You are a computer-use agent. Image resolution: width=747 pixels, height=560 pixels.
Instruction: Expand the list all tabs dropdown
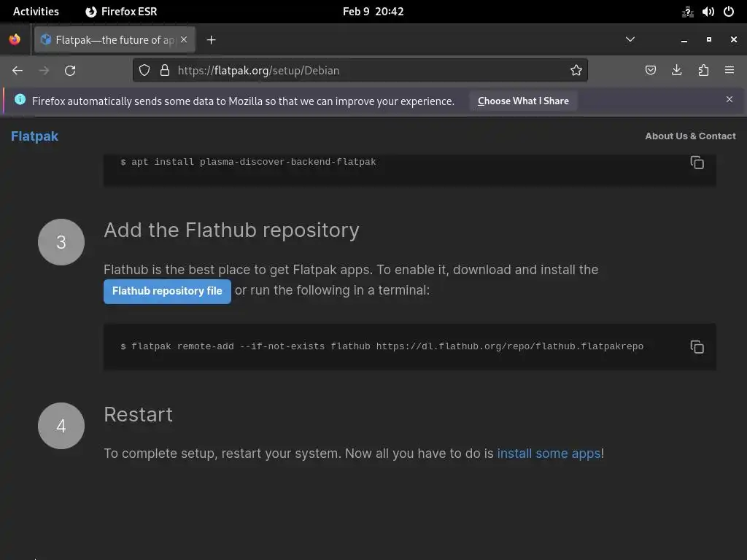630,39
